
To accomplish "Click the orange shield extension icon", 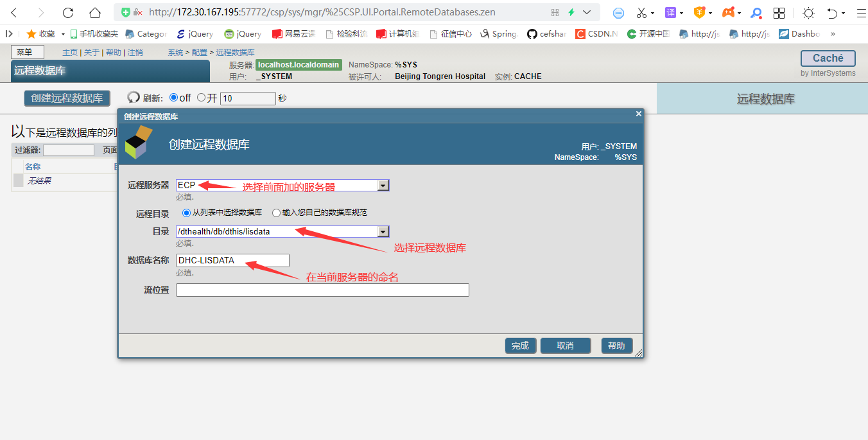I will (x=699, y=13).
